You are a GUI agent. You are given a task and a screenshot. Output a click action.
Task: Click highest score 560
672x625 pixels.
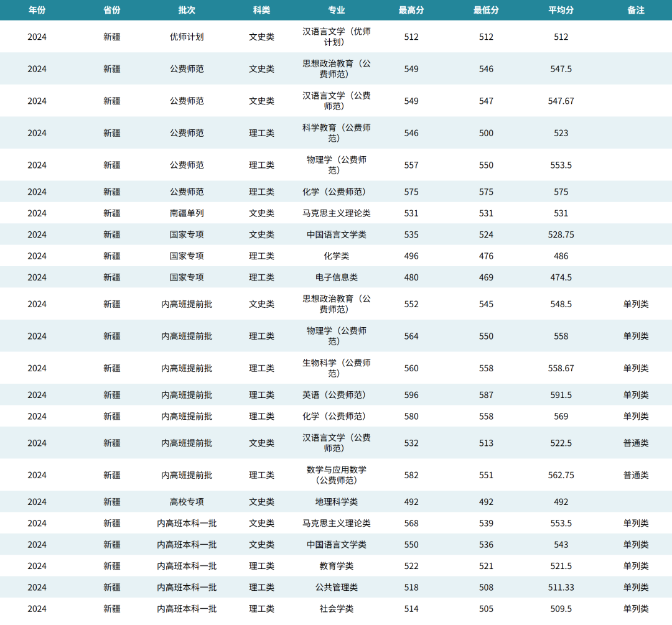(x=411, y=368)
